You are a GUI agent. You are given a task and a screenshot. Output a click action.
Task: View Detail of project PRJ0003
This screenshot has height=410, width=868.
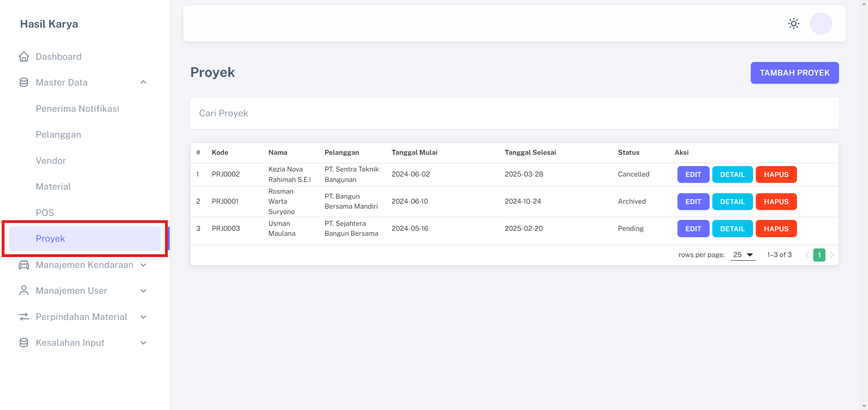click(x=732, y=229)
